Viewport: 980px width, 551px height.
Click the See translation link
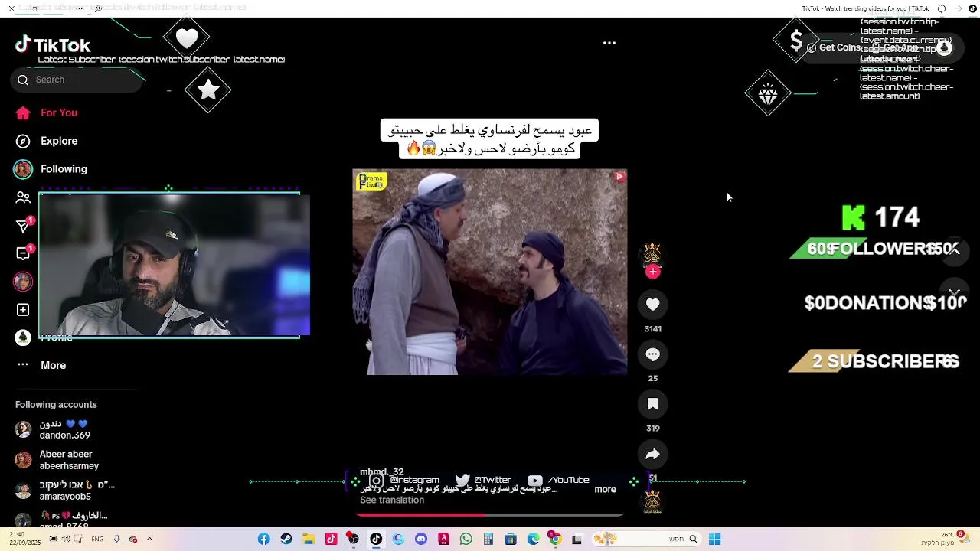tap(392, 500)
